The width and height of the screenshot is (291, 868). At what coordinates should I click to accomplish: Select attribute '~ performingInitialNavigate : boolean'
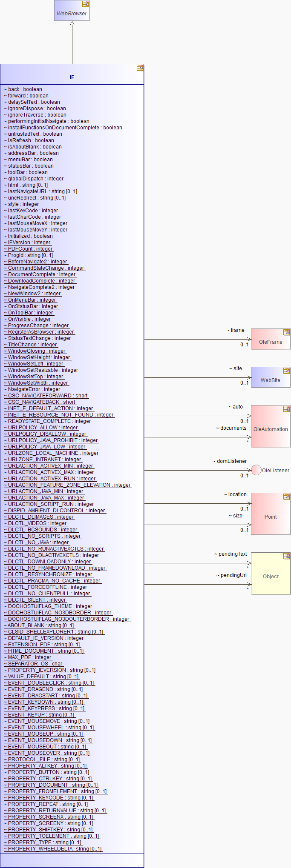coord(47,121)
